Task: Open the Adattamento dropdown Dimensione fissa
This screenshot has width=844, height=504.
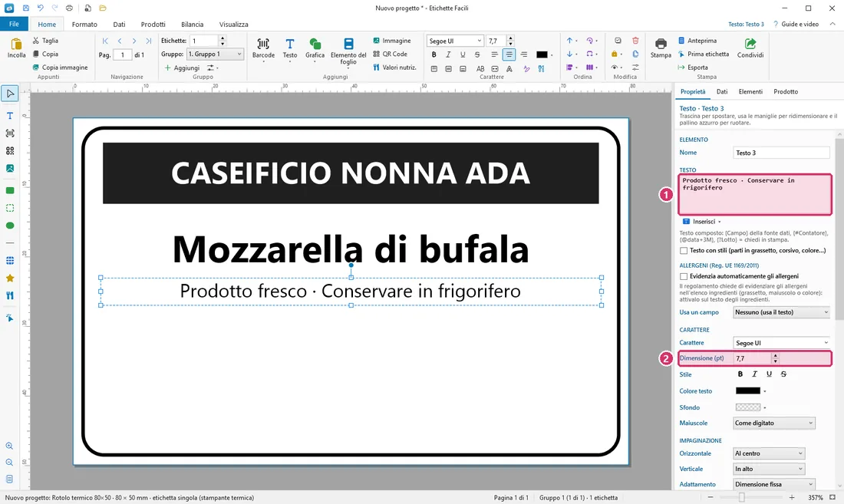Action: tap(774, 484)
